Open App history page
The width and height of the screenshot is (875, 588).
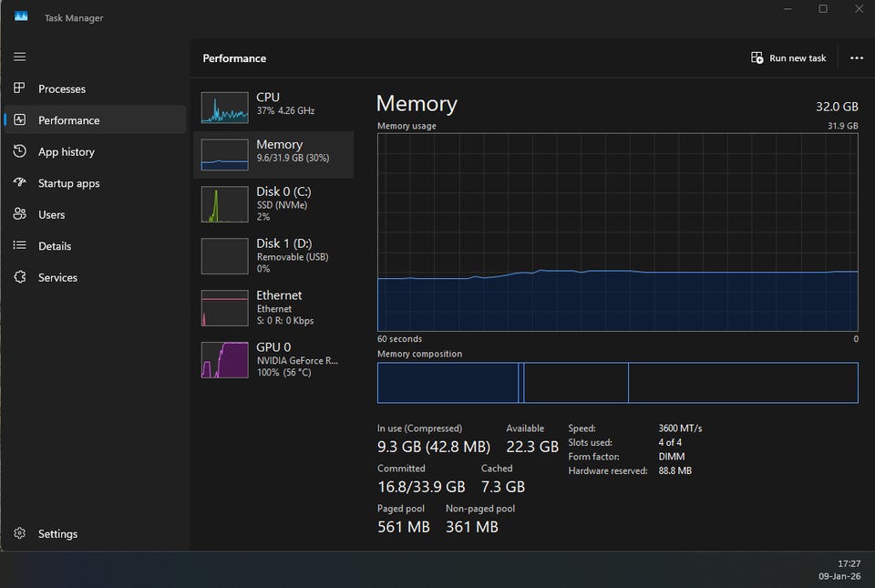[67, 151]
